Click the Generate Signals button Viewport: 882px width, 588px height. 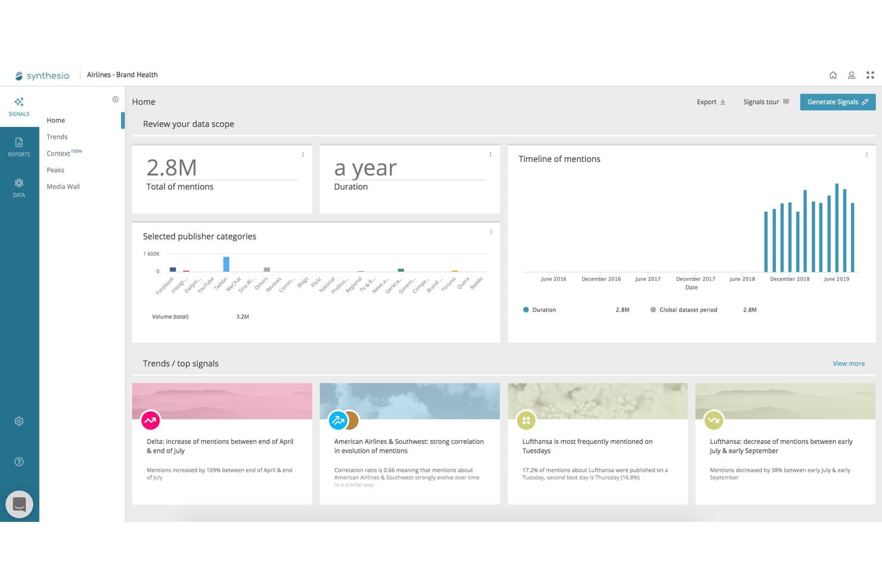(x=837, y=102)
